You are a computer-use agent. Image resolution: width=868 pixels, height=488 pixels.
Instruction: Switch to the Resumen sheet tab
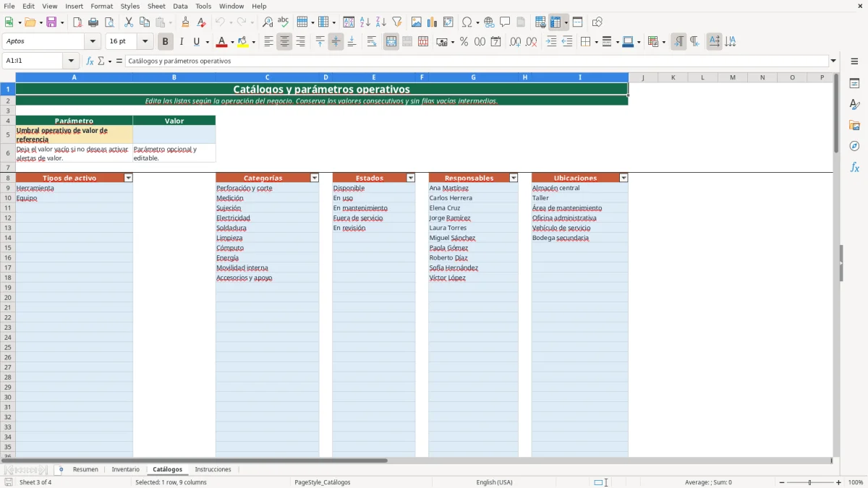pos(85,469)
